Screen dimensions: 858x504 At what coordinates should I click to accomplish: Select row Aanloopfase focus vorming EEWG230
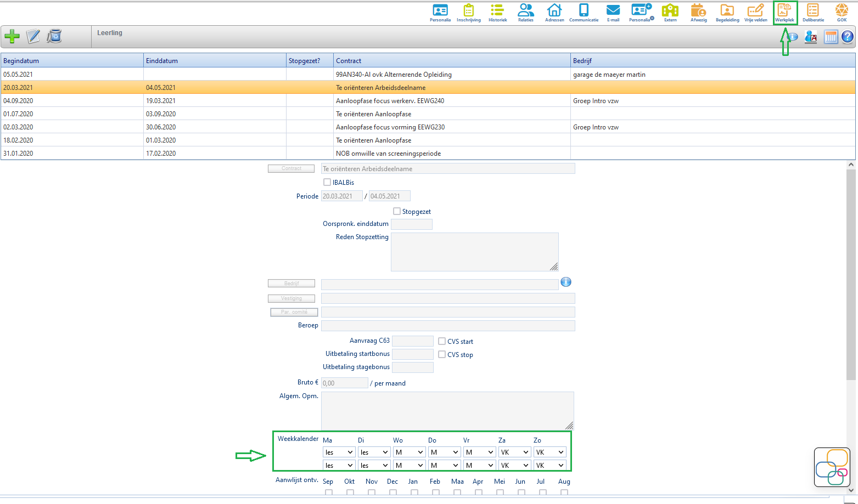[428, 127]
